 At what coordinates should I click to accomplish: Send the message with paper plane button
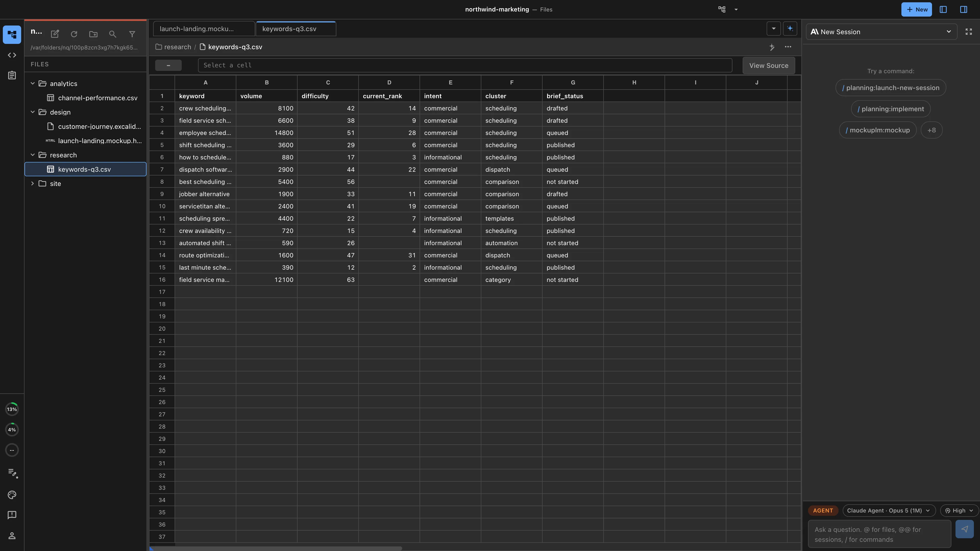[x=964, y=529]
